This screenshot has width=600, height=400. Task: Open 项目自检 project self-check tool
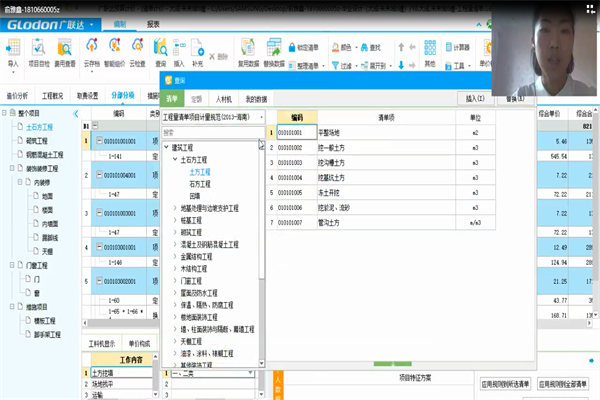tap(39, 53)
